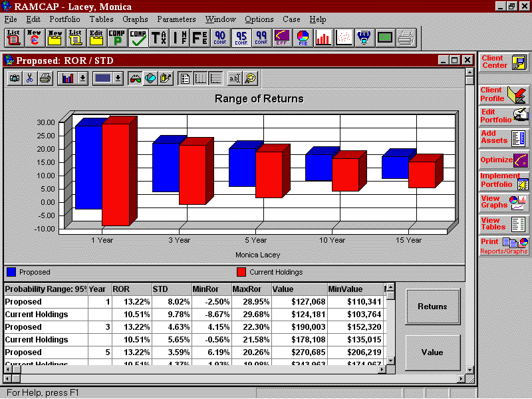
Task: Open the Graphs menu
Action: pos(135,19)
